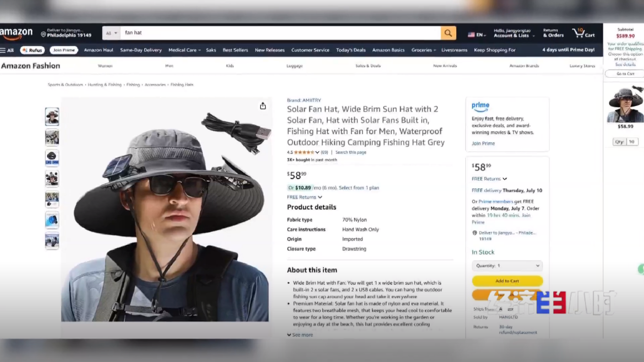Click the Select from 1 plan link

359,188
